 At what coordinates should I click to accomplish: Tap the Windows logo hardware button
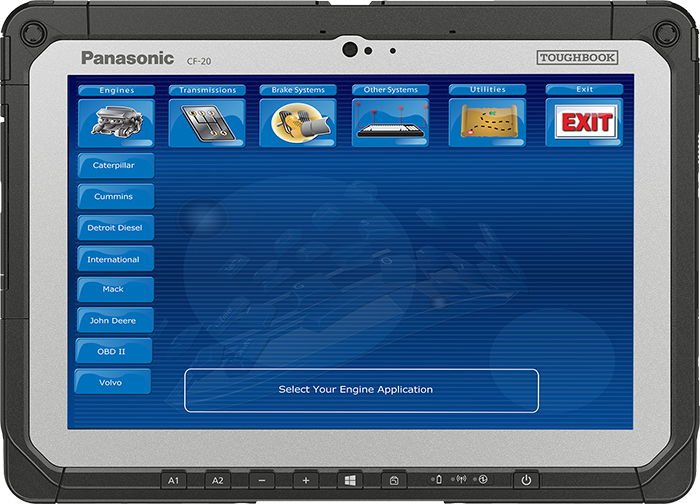click(350, 480)
